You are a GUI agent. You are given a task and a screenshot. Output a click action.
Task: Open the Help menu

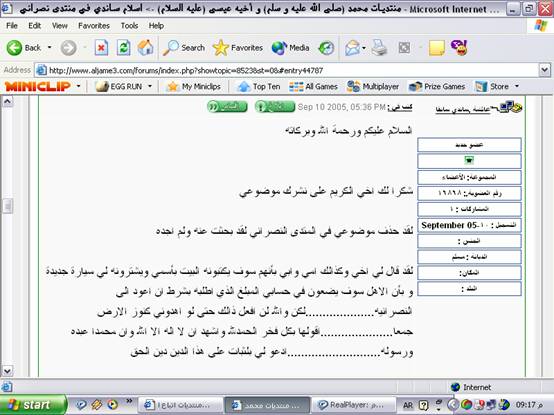pyautogui.click(x=156, y=26)
